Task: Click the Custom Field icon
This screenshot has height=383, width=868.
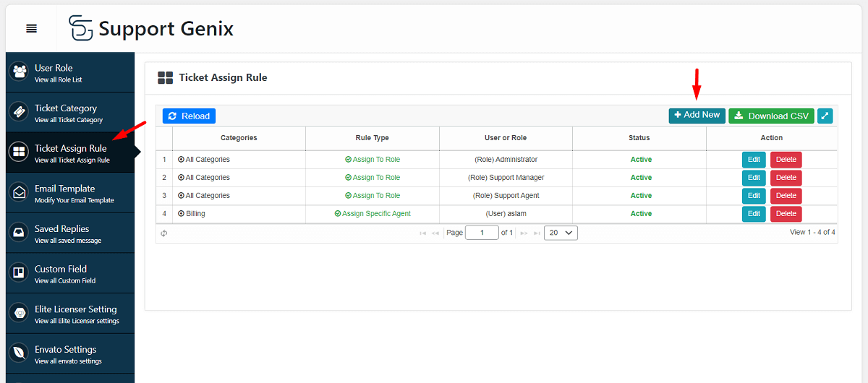Action: tap(19, 272)
